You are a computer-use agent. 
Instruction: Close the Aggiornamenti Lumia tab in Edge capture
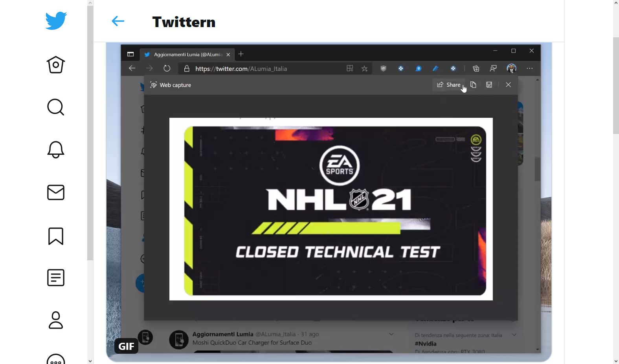pos(228,55)
